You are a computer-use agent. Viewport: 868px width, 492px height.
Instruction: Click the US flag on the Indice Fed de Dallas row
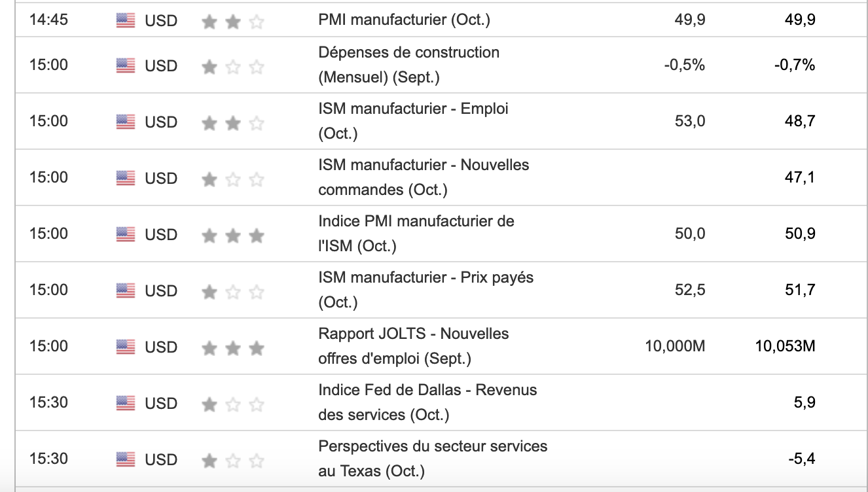click(126, 403)
